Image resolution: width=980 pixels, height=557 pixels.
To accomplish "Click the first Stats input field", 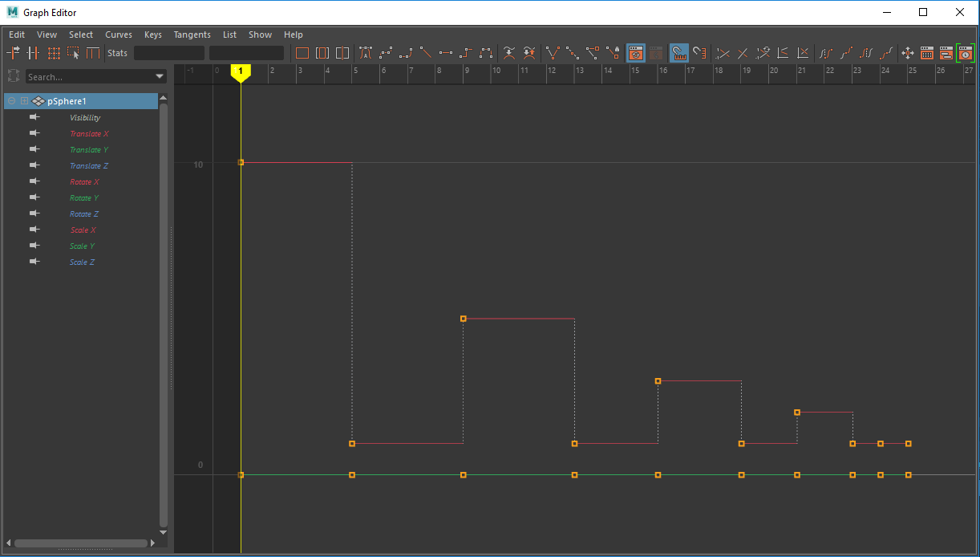I will coord(168,54).
